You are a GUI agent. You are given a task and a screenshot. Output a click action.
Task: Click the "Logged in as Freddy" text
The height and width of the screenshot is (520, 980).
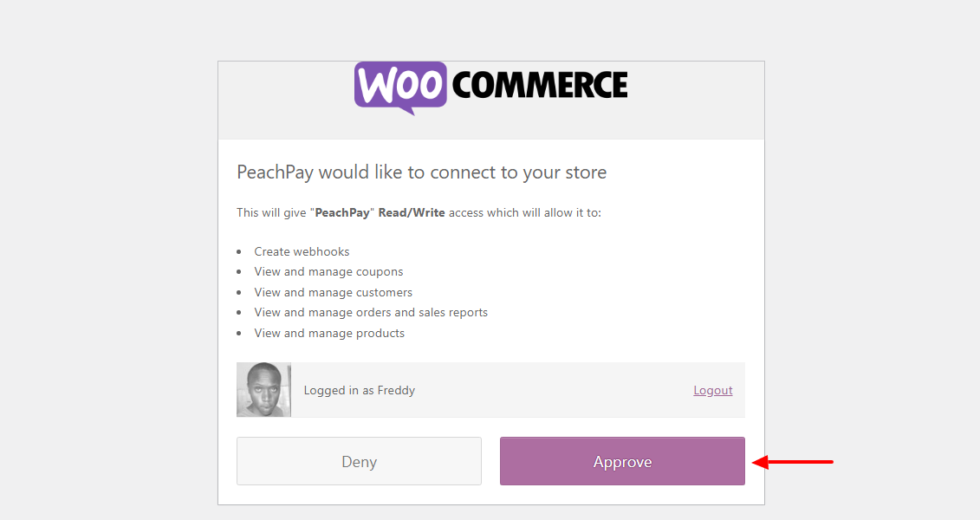pyautogui.click(x=360, y=391)
